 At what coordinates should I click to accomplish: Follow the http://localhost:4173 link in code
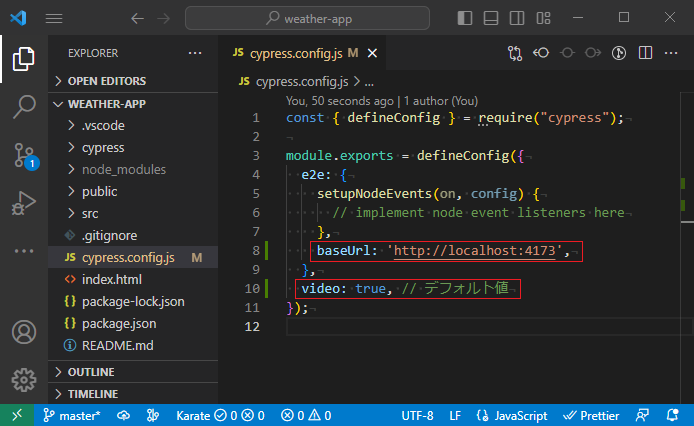tap(474, 251)
